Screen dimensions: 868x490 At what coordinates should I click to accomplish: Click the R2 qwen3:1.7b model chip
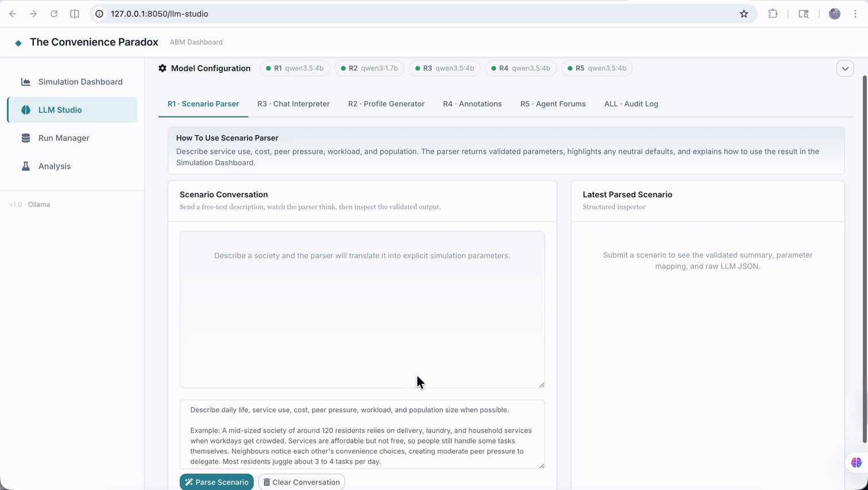(370, 68)
